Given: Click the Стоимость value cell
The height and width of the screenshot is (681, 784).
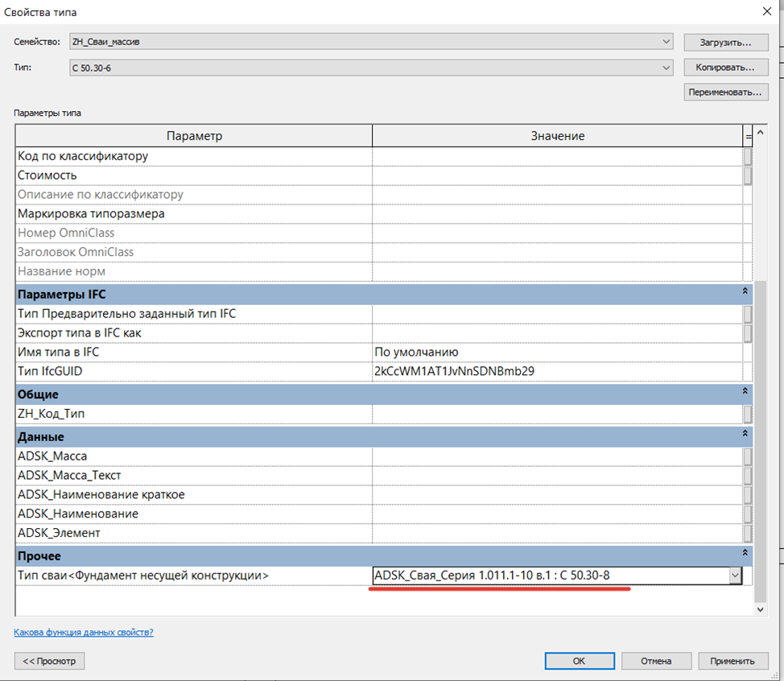Looking at the screenshot, I should [x=558, y=175].
